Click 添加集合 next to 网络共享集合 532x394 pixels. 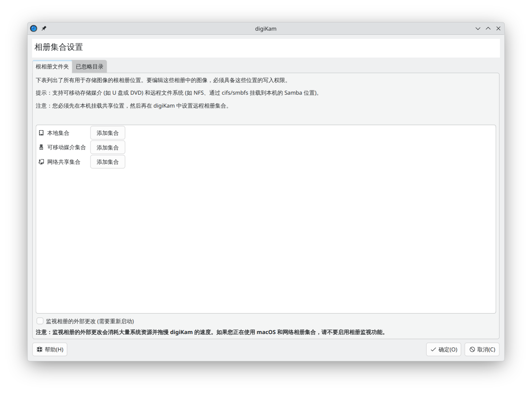(x=107, y=162)
